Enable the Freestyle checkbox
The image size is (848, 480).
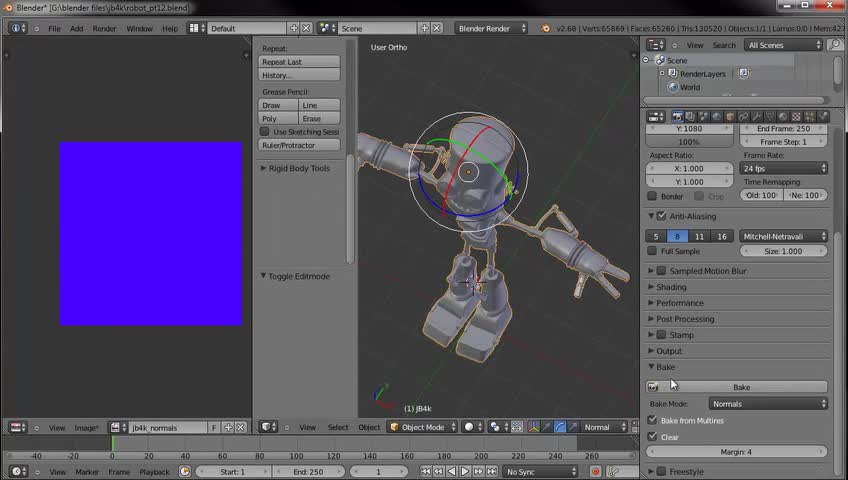pos(661,471)
